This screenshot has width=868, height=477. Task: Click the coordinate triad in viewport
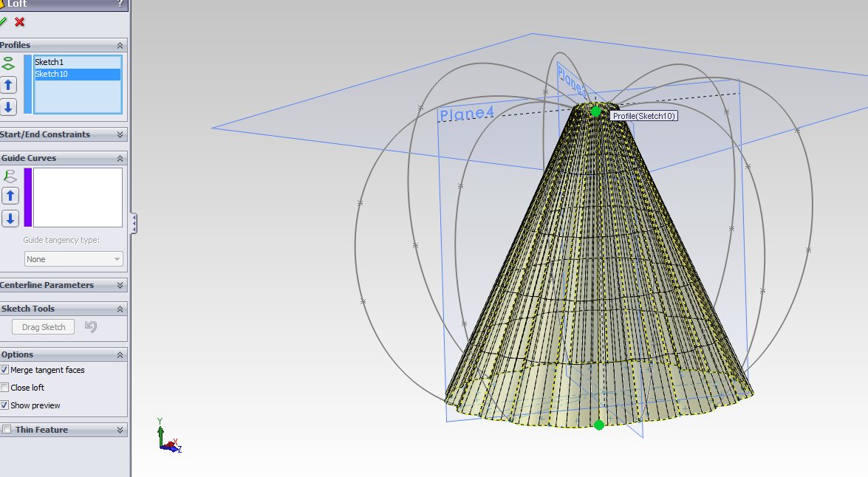coord(168,437)
